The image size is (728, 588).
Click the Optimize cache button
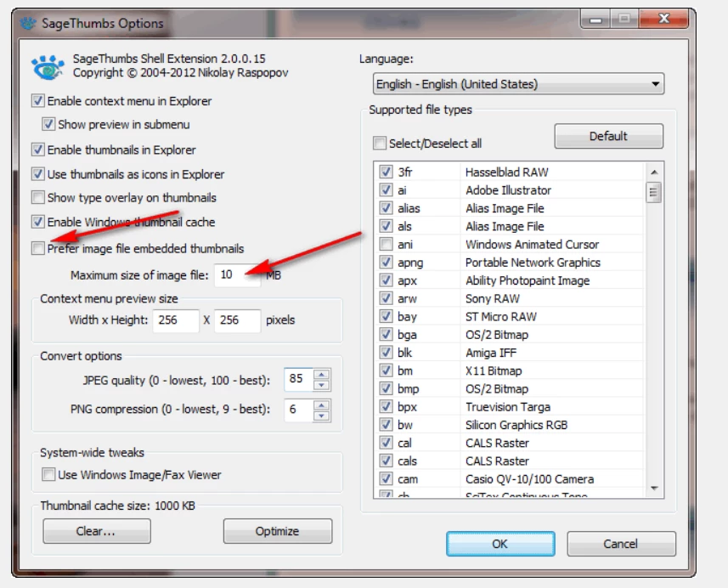pyautogui.click(x=278, y=531)
